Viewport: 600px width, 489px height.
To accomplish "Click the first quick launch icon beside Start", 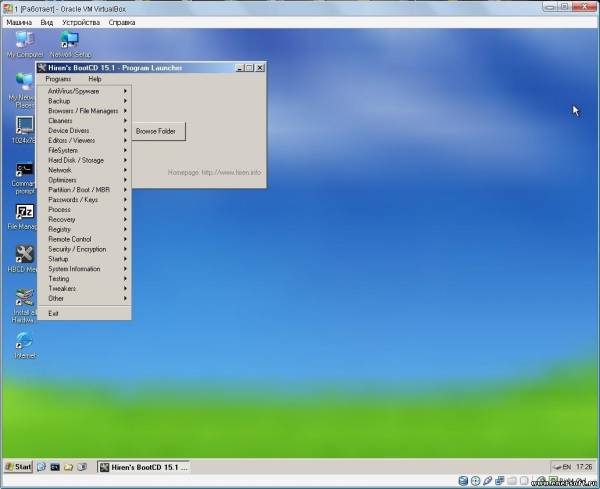I will pyautogui.click(x=41, y=467).
